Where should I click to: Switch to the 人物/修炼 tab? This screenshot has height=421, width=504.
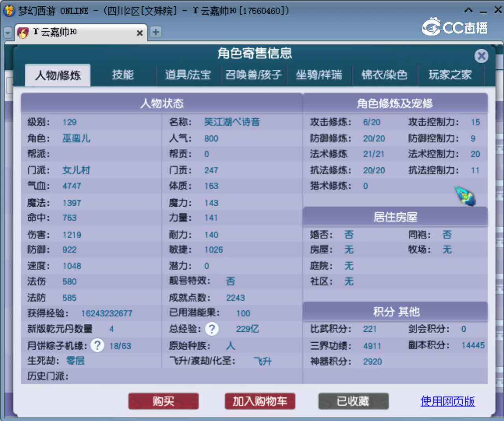[x=58, y=75]
